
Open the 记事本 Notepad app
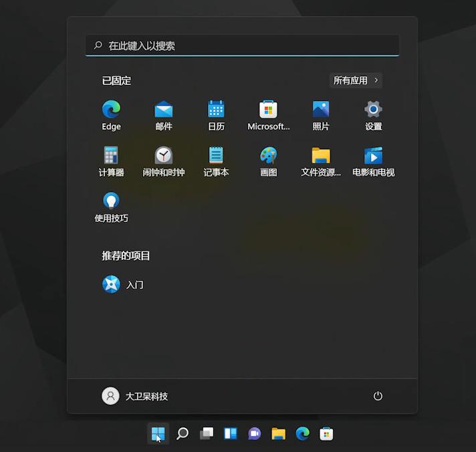(x=216, y=162)
